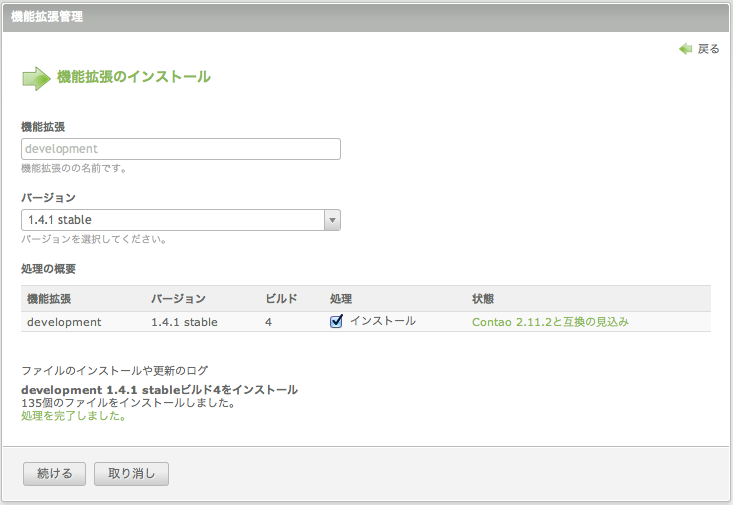Select the development row name cell
The width and height of the screenshot is (733, 505).
[x=64, y=322]
